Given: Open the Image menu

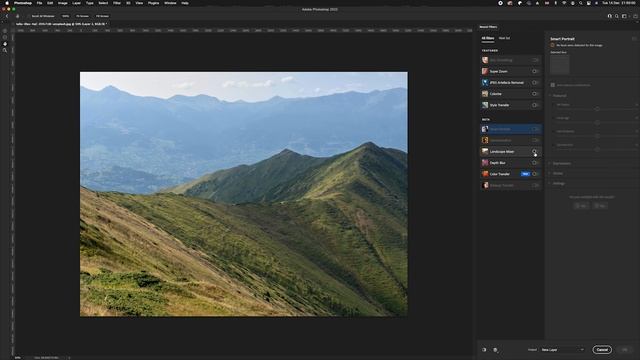Looking at the screenshot, I should pyautogui.click(x=62, y=3).
